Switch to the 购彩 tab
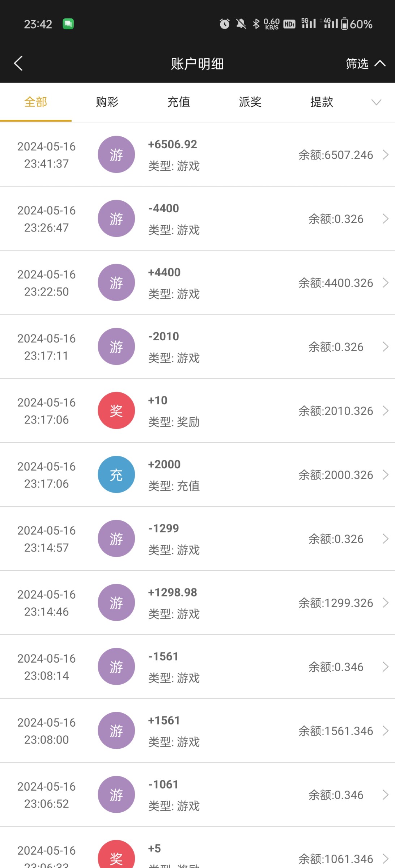 (x=107, y=102)
